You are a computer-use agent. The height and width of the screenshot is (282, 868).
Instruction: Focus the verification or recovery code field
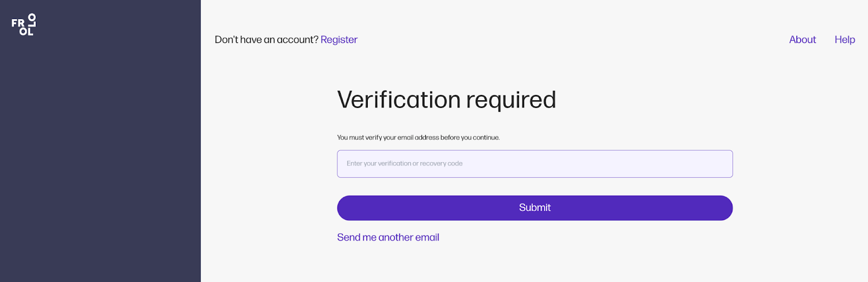pyautogui.click(x=534, y=164)
